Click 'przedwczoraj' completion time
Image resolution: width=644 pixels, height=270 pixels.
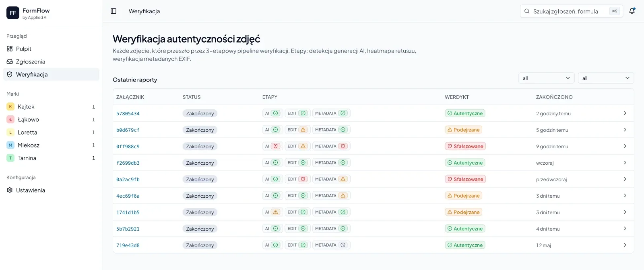pos(551,180)
